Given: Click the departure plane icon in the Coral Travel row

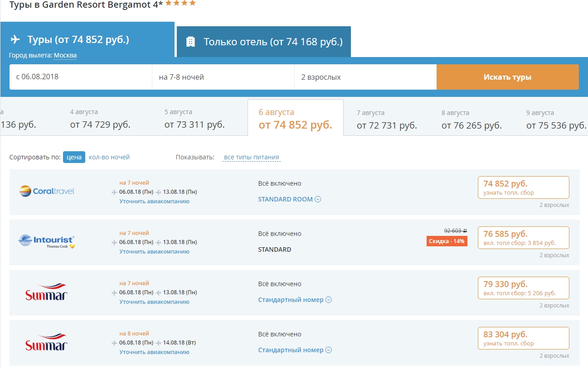Looking at the screenshot, I should 114,192.
